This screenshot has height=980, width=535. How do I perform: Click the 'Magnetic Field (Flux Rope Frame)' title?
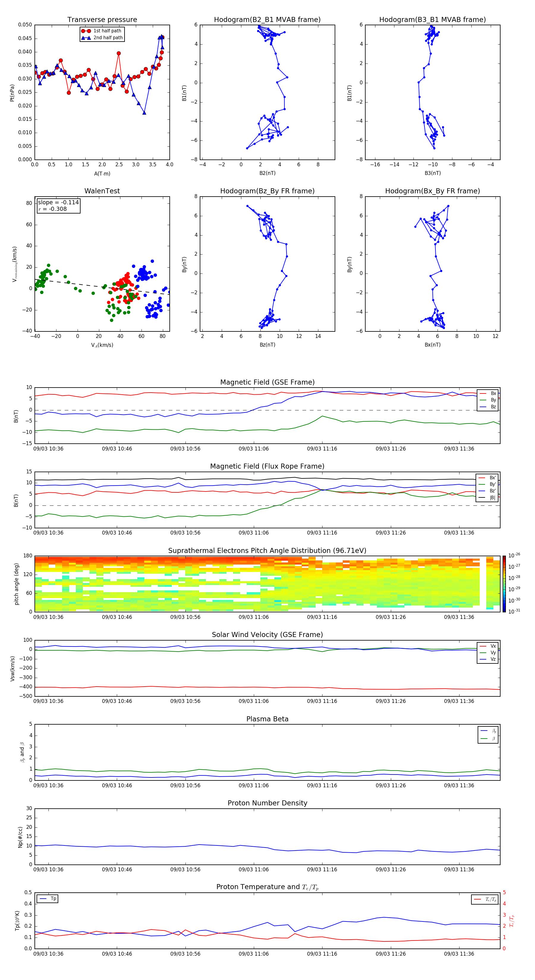tap(267, 467)
